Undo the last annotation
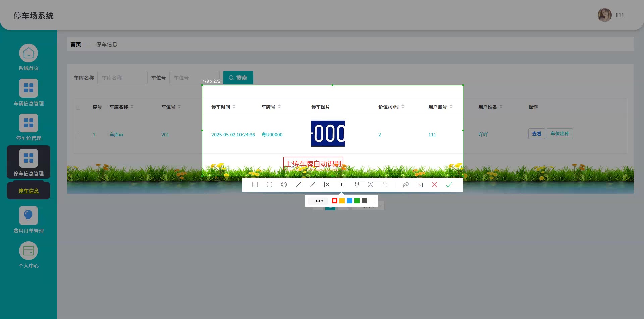 pos(385,185)
